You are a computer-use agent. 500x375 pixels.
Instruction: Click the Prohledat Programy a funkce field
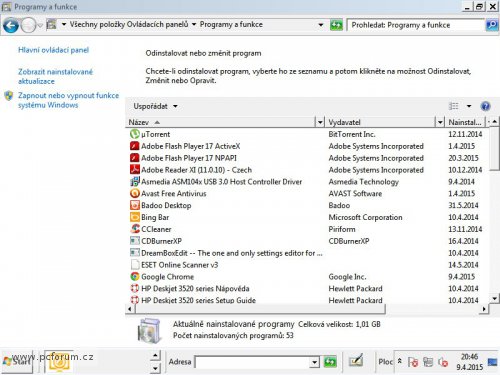(416, 25)
